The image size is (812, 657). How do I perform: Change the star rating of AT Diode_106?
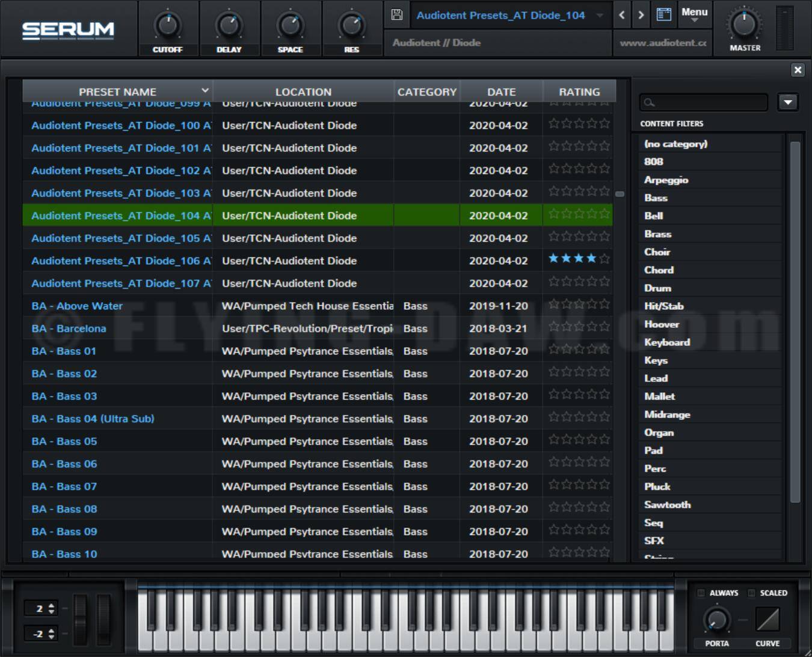579,259
